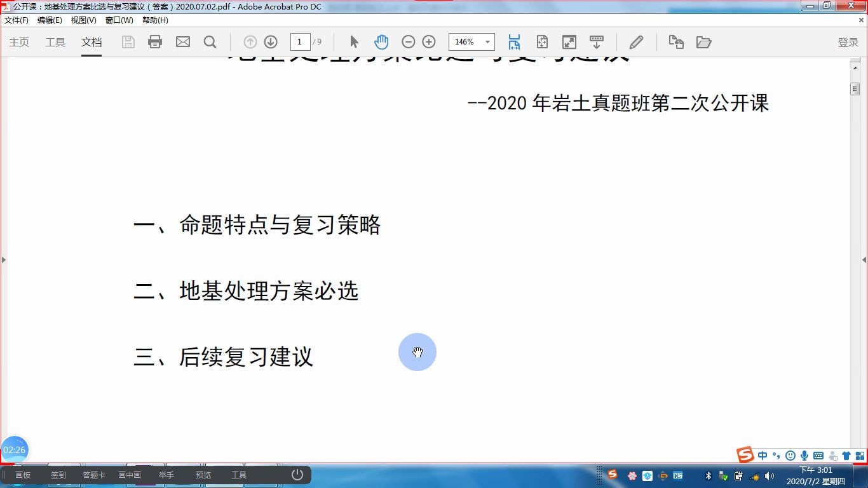Toggle Sogou Chinese/English mode 中
This screenshot has width=868, height=488.
coord(763,456)
